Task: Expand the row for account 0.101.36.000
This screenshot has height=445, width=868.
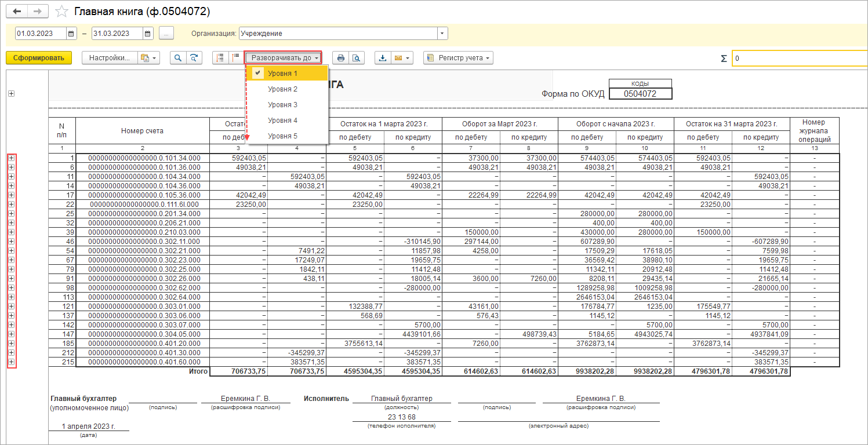Action: (x=12, y=167)
